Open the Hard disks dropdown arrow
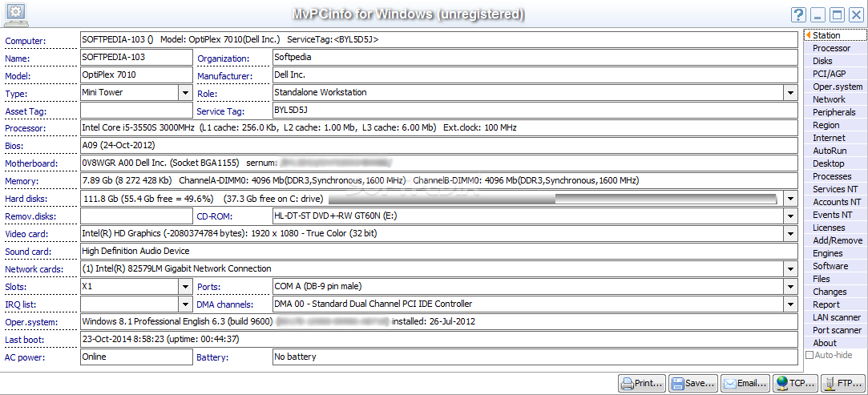Viewport: 868px width, 395px height. (790, 199)
